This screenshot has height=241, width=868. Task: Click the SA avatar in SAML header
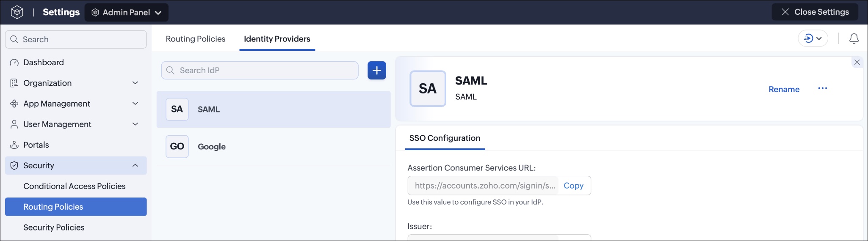428,88
